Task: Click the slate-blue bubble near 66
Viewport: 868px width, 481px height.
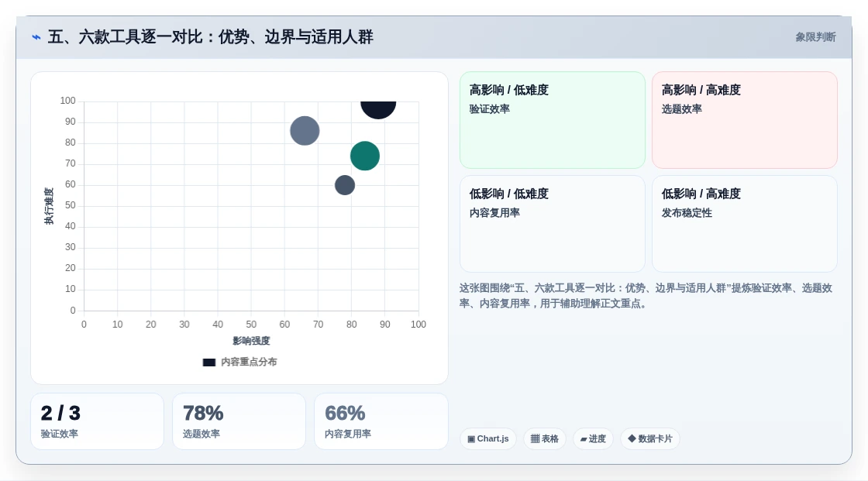Action: coord(305,131)
